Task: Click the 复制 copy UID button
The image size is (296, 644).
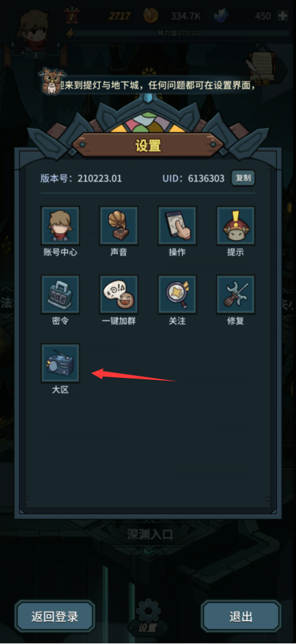Action: click(x=243, y=178)
